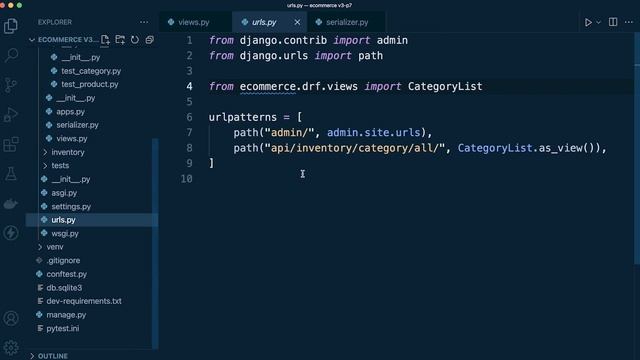Screen dimensions: 640x360
Task: Click ecommerce.drf.views with the squiggle underline
Action: click(298, 87)
